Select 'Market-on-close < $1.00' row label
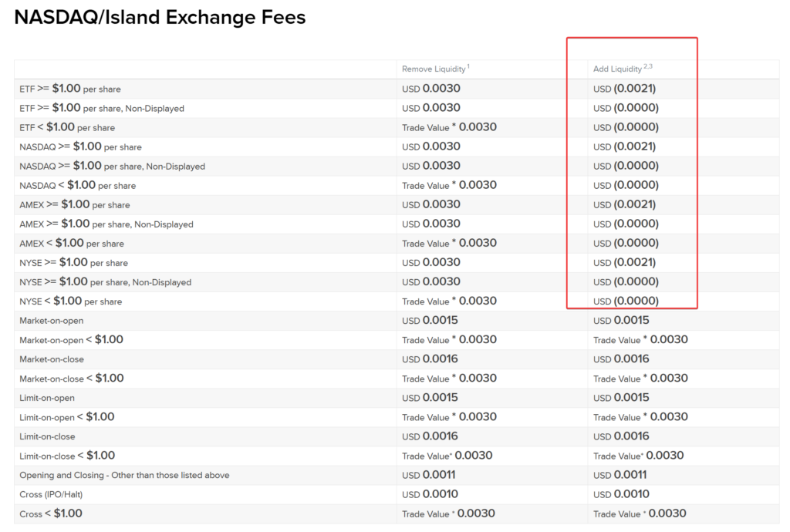 point(71,379)
